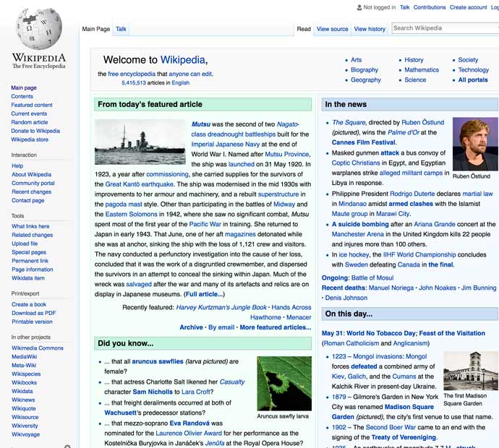Open the Manchester Arena link

point(358,234)
